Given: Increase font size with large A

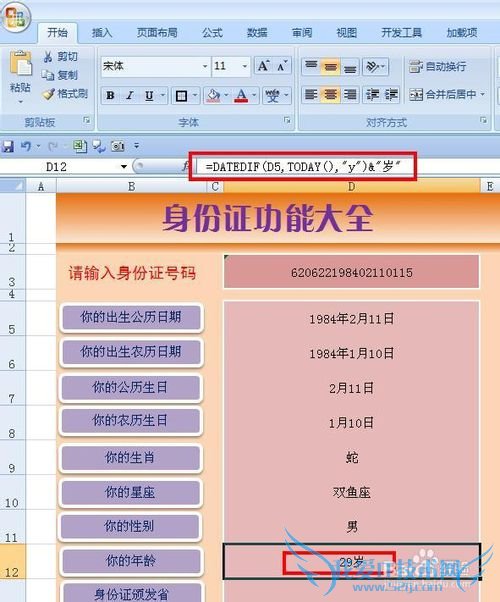Looking at the screenshot, I should 263,66.
